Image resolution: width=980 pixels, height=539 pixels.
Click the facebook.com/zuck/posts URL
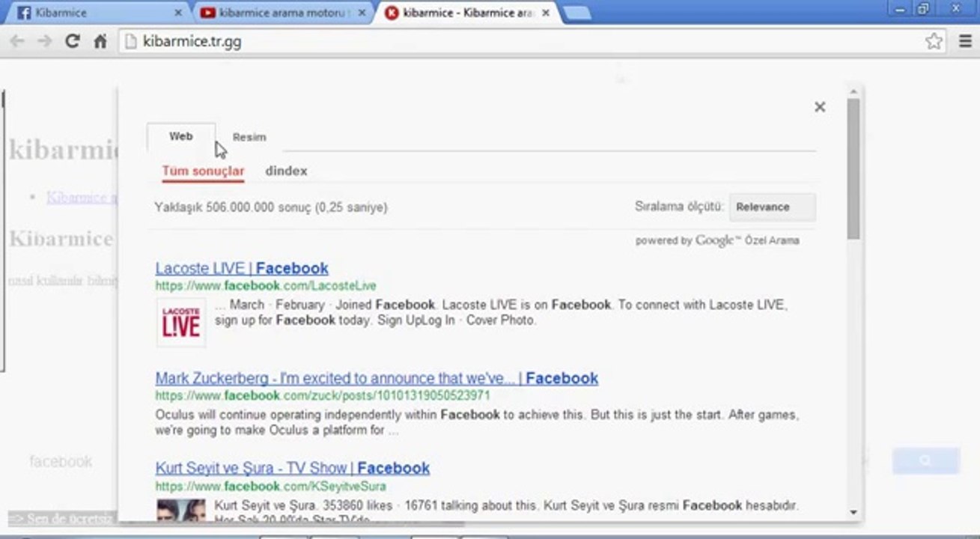323,395
